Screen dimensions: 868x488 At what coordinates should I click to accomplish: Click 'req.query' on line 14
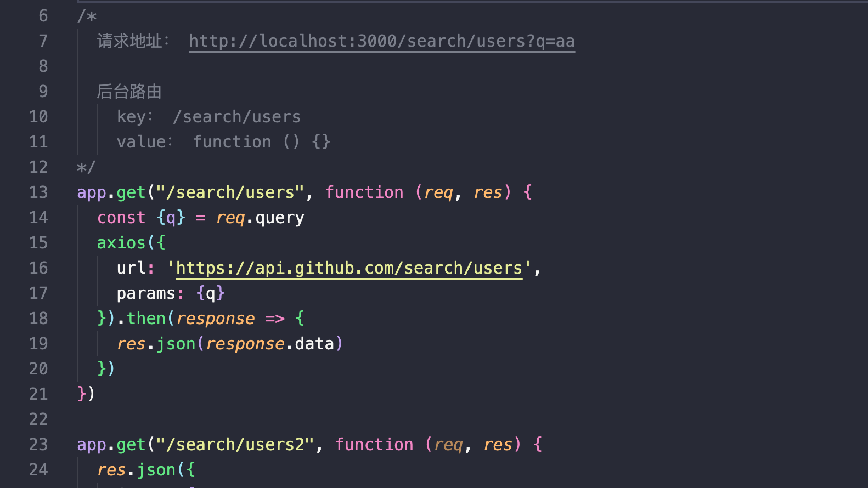coord(260,218)
